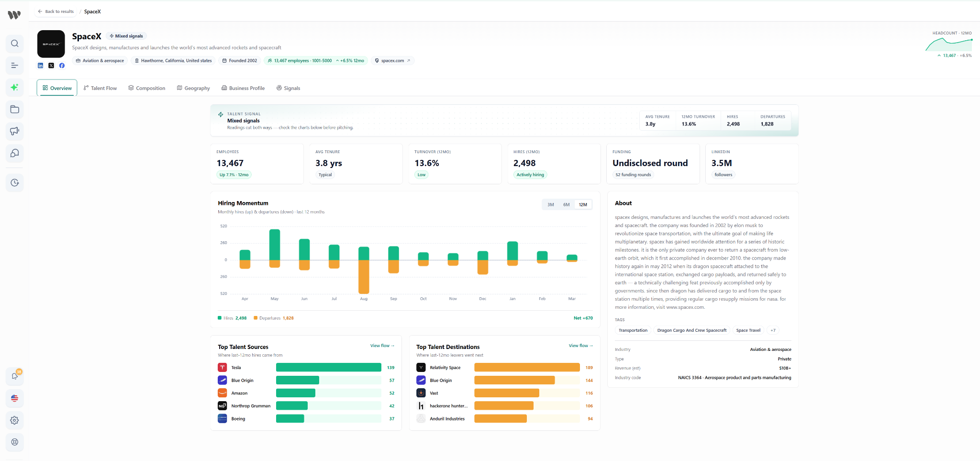Click the Mixed signals badge next to SpaceX
Screen dimensions: 980x461
(126, 36)
